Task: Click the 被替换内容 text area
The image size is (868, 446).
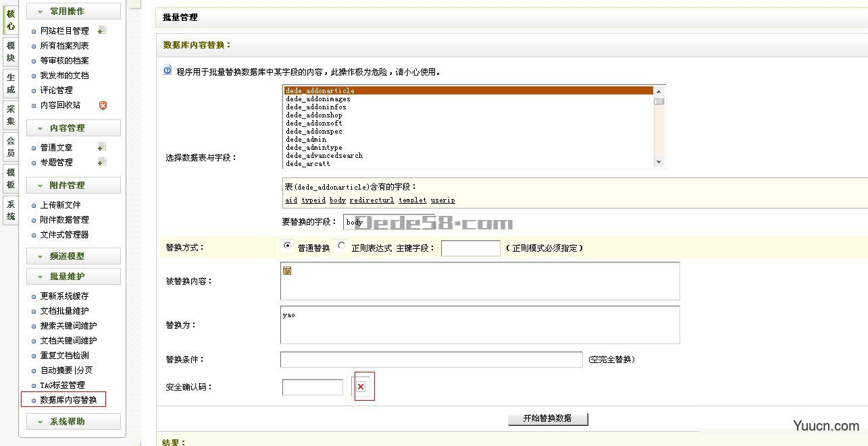Action: pos(480,281)
